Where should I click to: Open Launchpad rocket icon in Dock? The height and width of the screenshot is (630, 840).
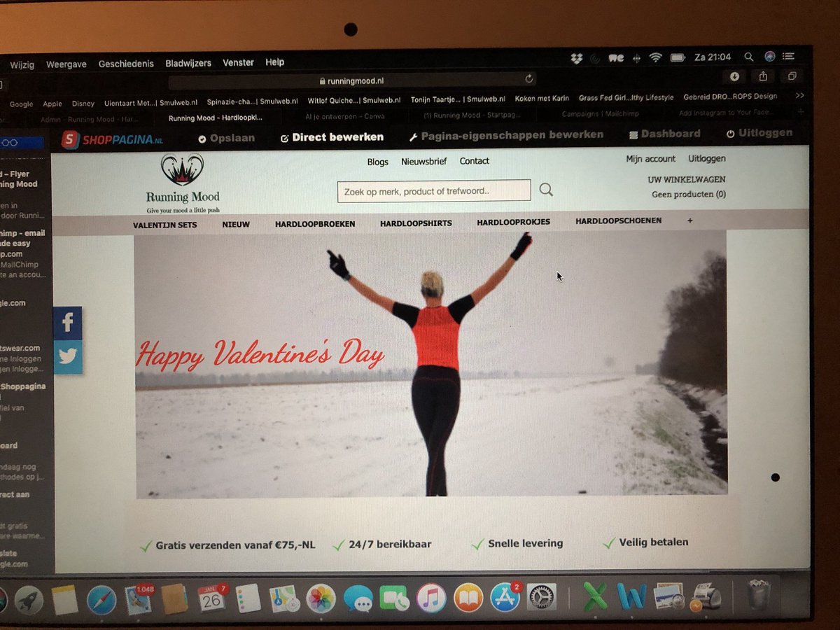(x=29, y=600)
